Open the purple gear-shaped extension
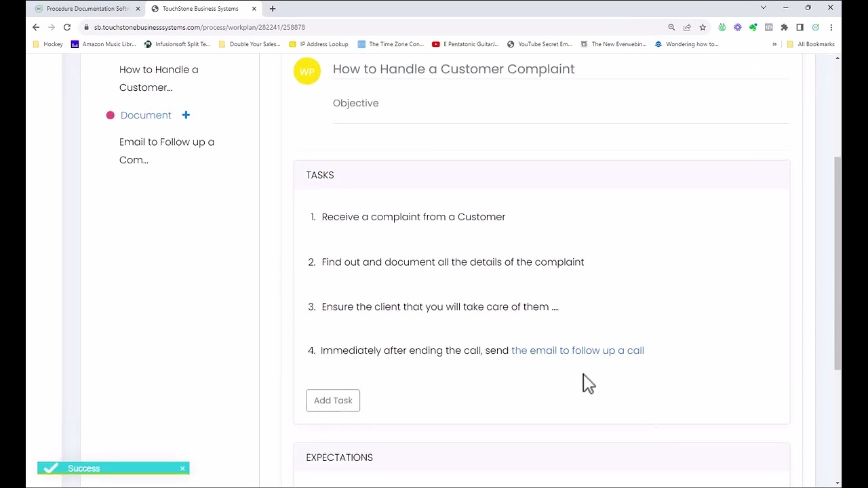Image resolution: width=868 pixels, height=488 pixels. click(x=738, y=27)
